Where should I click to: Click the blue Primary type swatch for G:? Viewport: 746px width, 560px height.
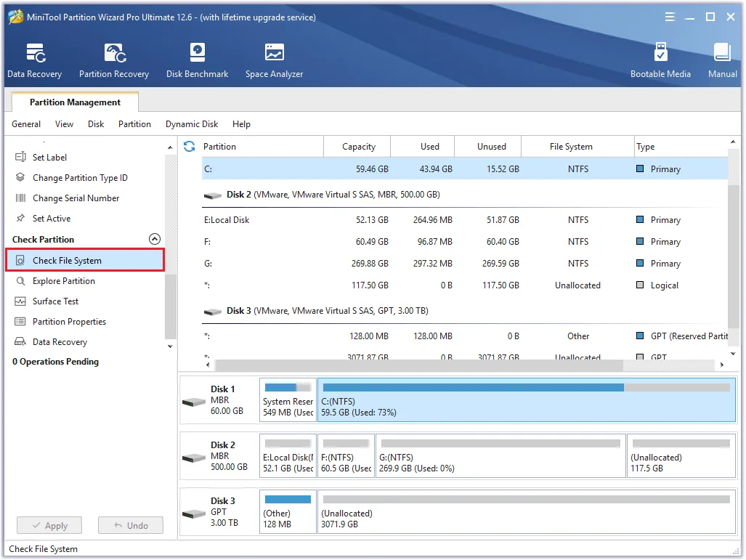(x=640, y=263)
